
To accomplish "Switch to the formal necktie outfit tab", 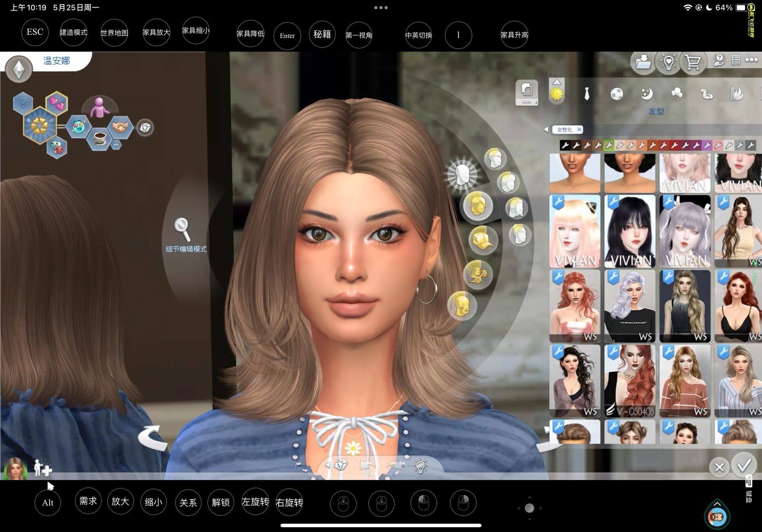I will (x=587, y=94).
